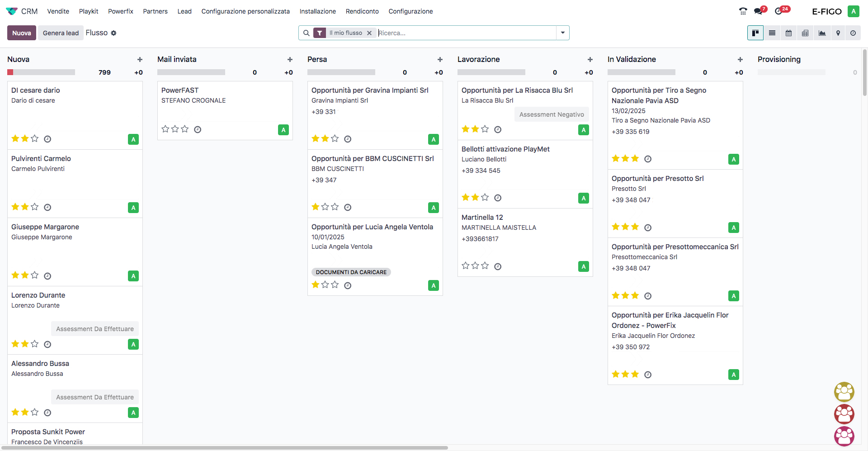Set third star on Lucia Angela Ventola card
The height and width of the screenshot is (451, 868).
click(335, 285)
